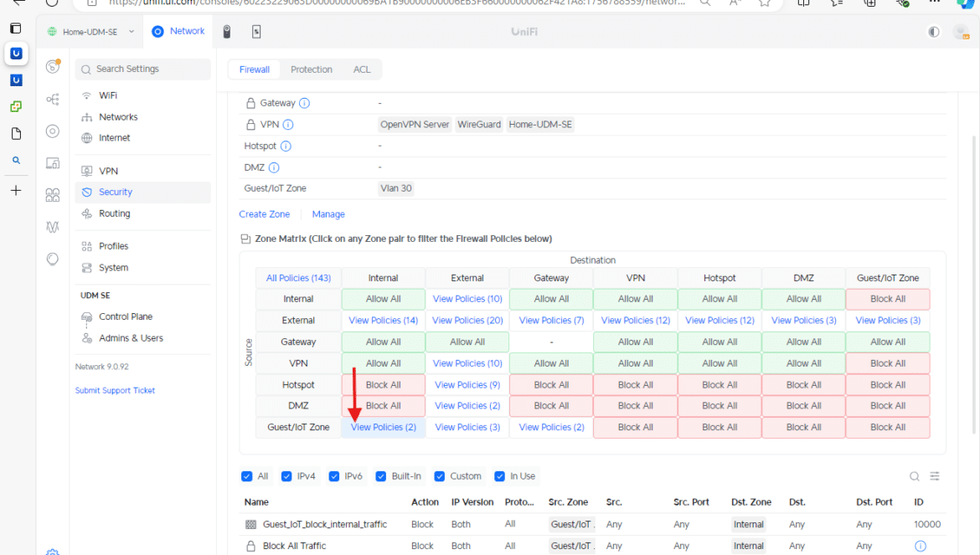The height and width of the screenshot is (555, 980).
Task: Switch to the Protection tab
Action: (312, 69)
